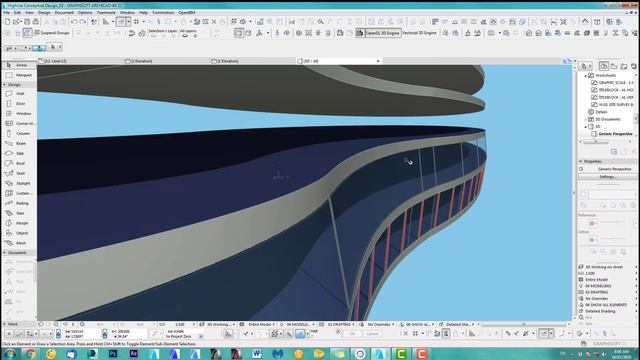The height and width of the screenshot is (360, 640).
Task: Click the red delete icon in Navigator
Action: (x=634, y=152)
